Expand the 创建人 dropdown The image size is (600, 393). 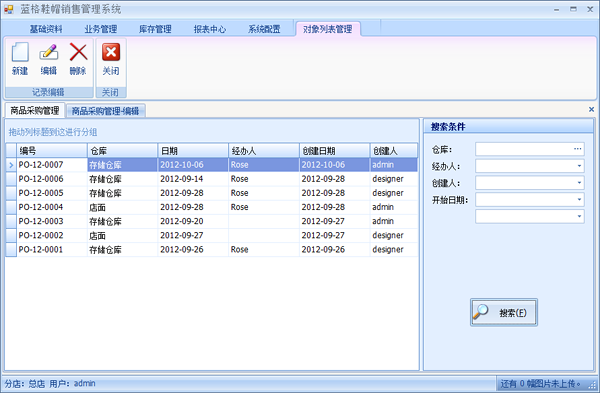tap(579, 183)
